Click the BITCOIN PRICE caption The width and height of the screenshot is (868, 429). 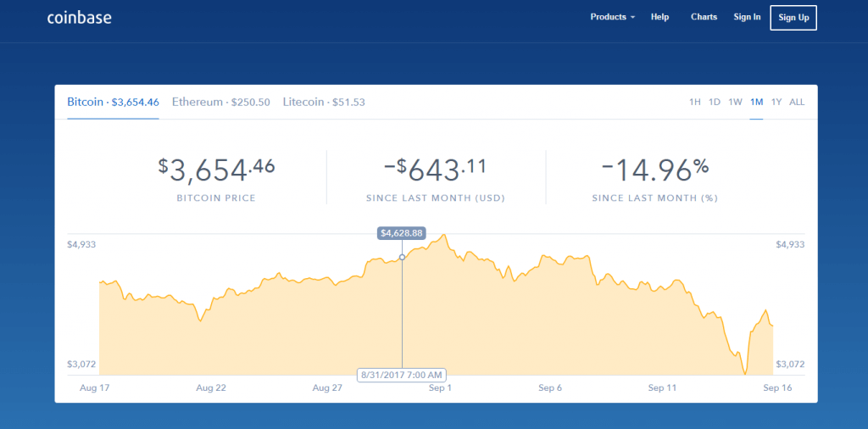[x=216, y=198]
